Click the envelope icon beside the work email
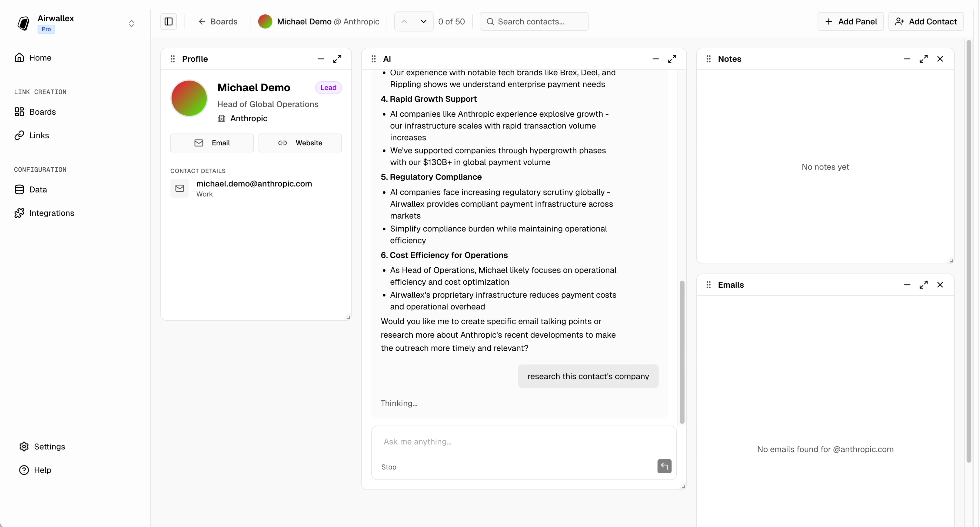The height and width of the screenshot is (527, 980). 180,188
